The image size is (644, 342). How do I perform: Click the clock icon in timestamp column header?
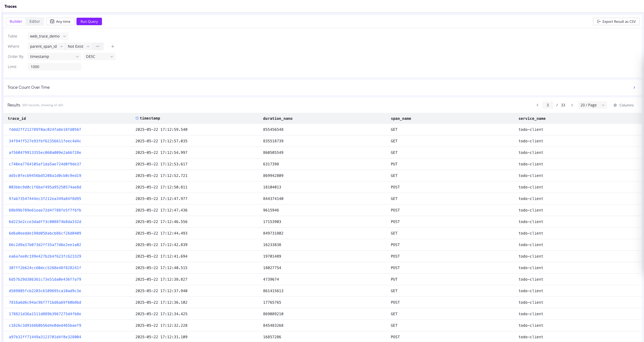tap(137, 118)
